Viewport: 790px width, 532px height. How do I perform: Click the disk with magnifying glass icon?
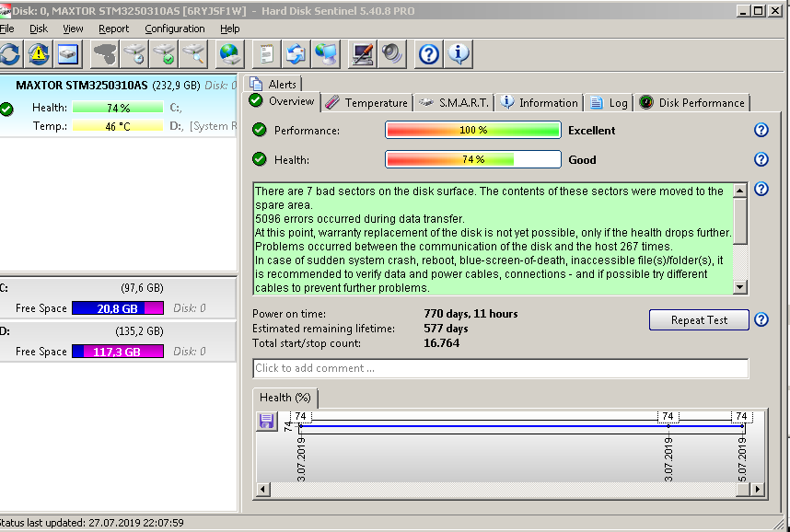tap(193, 54)
